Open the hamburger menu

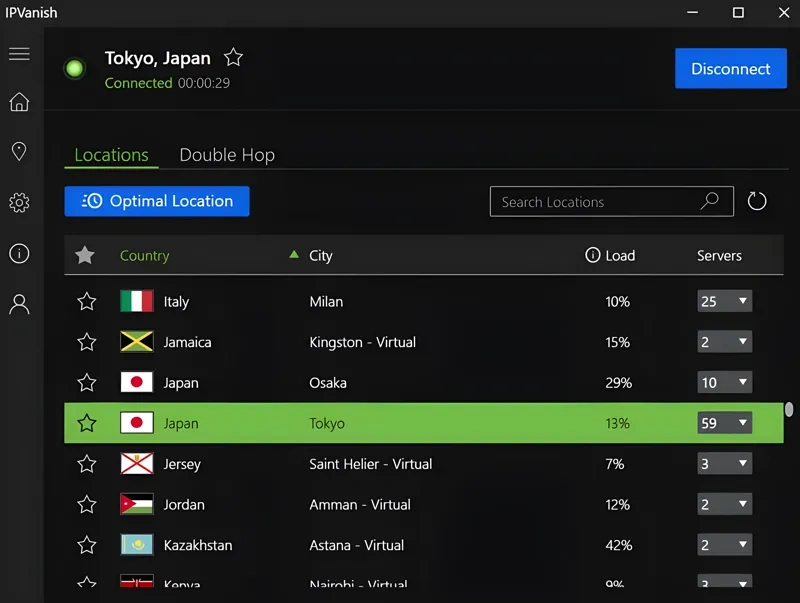pos(19,54)
